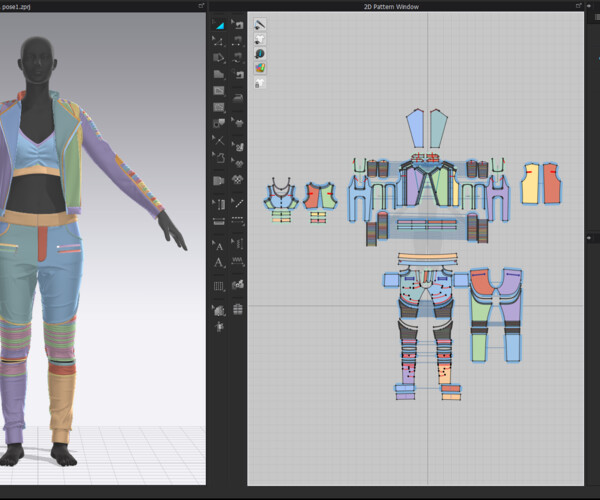
Task: Click the 2D Pattern Window title
Action: [x=391, y=7]
